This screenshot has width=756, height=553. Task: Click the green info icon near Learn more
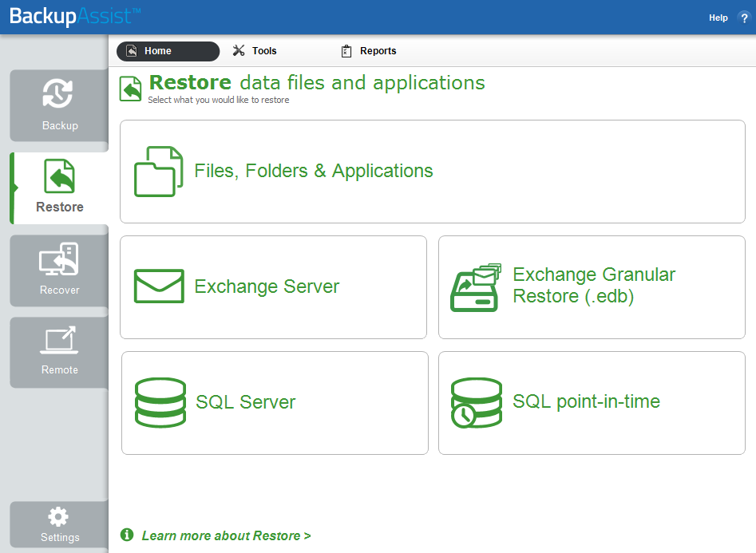tap(127, 535)
